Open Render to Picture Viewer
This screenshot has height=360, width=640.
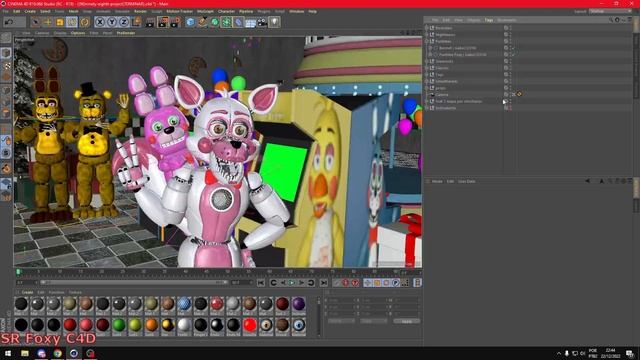click(x=162, y=22)
